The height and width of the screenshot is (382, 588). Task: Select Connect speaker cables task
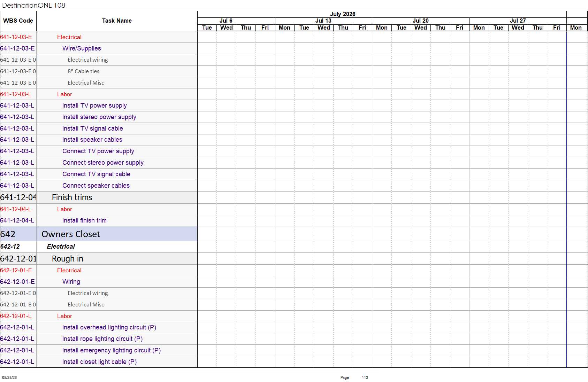pyautogui.click(x=99, y=186)
